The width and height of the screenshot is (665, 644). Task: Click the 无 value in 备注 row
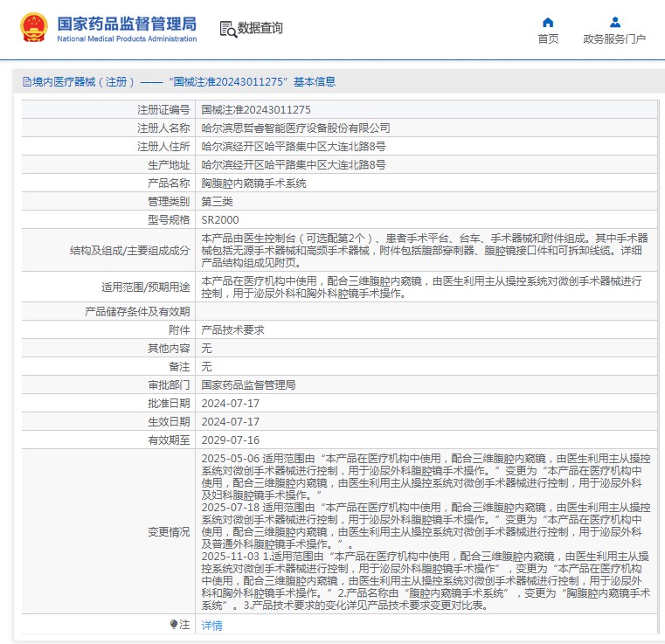tap(206, 366)
